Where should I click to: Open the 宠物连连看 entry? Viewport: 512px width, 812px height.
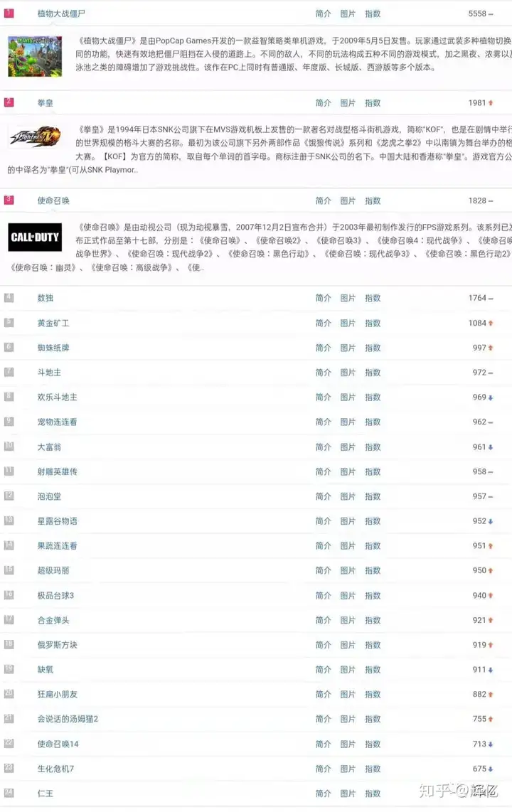57,422
